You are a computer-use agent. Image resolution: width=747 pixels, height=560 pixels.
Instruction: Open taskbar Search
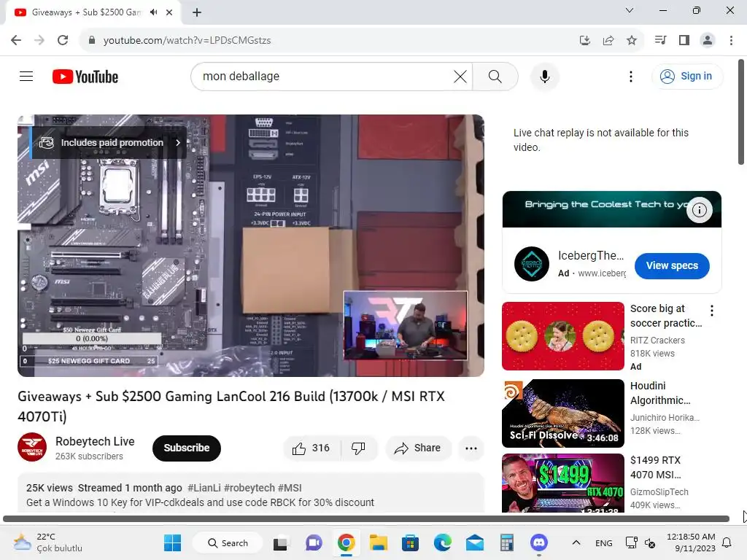tap(228, 542)
